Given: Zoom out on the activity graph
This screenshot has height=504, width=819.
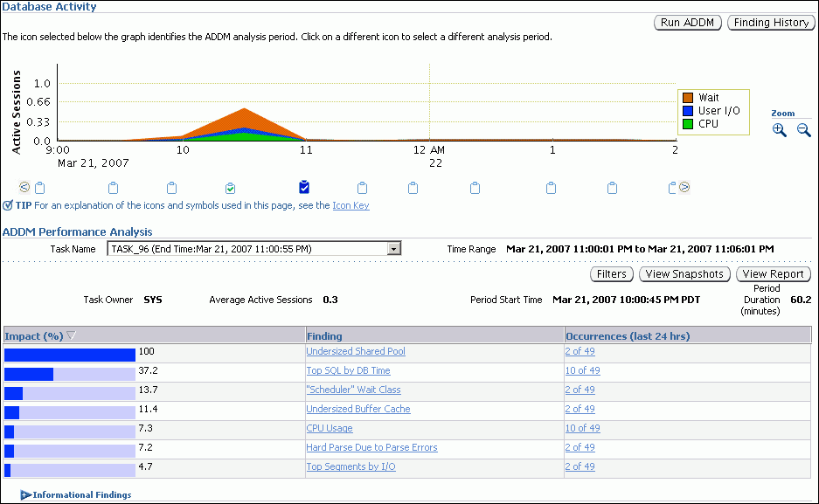Looking at the screenshot, I should pyautogui.click(x=804, y=130).
